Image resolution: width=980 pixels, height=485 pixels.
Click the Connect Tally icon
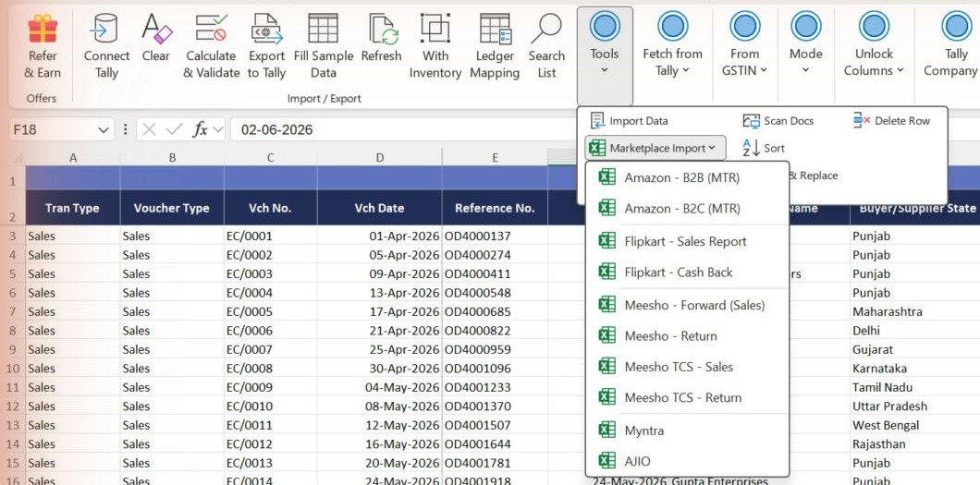(105, 29)
